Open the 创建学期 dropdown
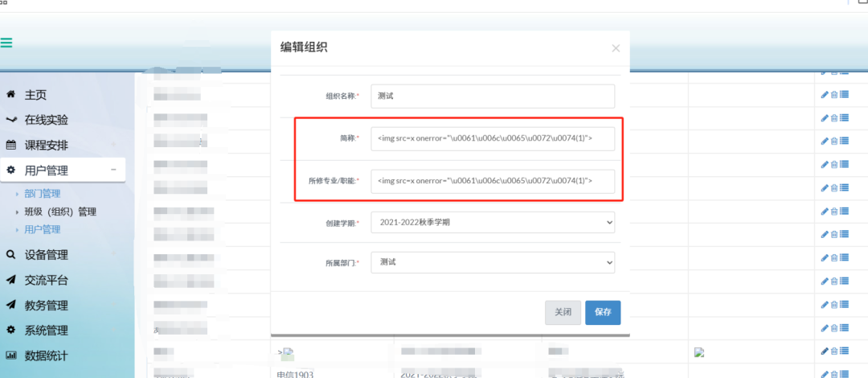The height and width of the screenshot is (378, 868). 493,222
